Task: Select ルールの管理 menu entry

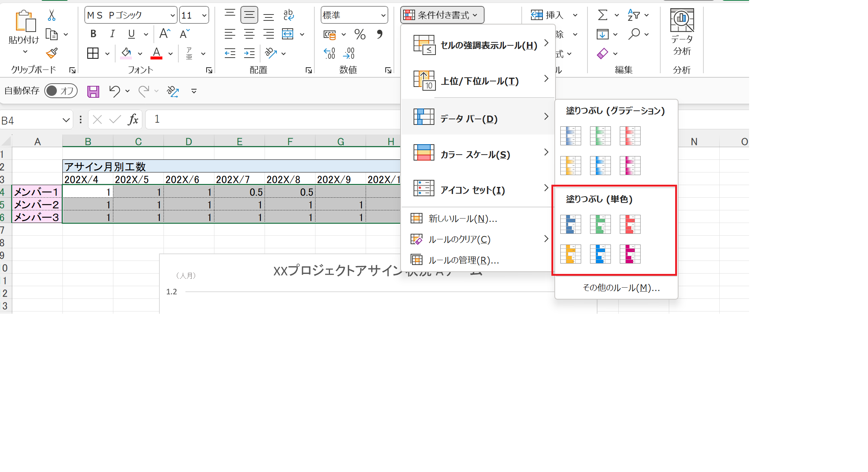Action: 463,260
